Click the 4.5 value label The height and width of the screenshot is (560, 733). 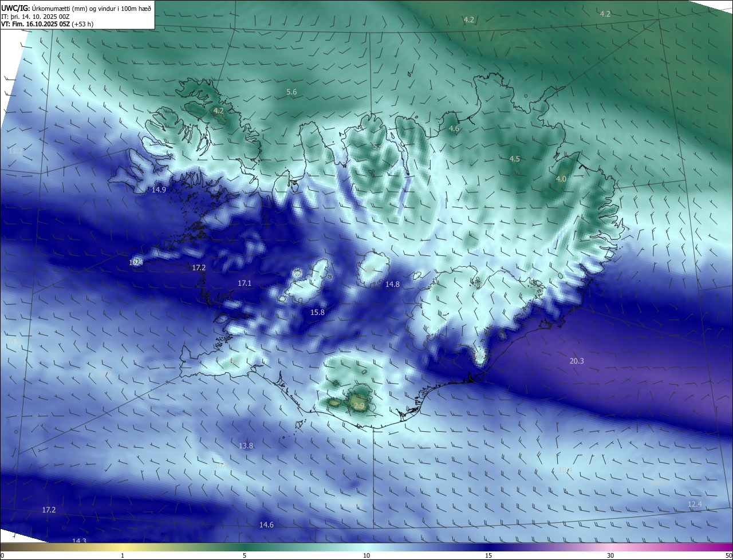point(515,159)
